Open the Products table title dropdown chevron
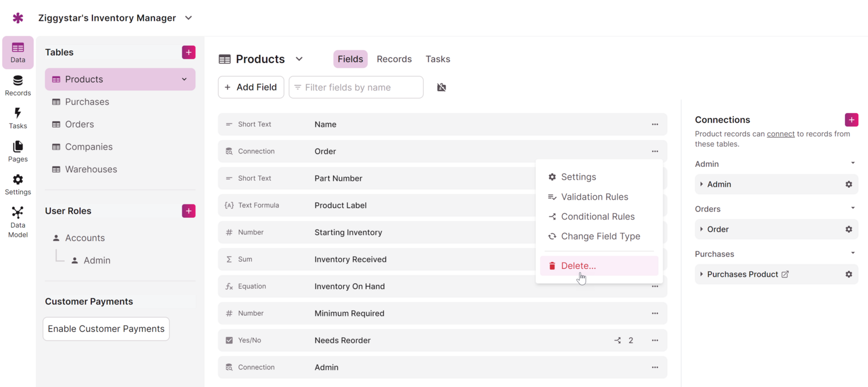Image resolution: width=868 pixels, height=387 pixels. pyautogui.click(x=299, y=59)
